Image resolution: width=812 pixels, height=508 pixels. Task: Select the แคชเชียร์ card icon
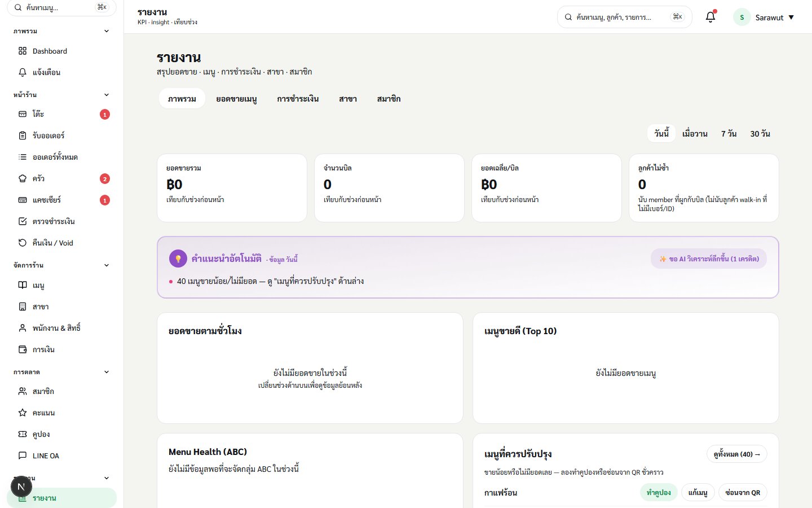[x=23, y=200]
